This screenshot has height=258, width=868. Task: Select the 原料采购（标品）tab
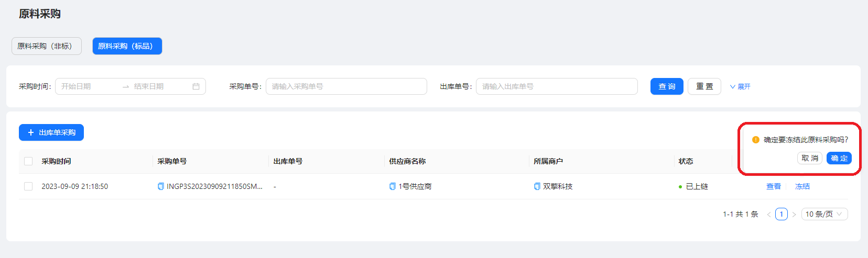point(127,46)
